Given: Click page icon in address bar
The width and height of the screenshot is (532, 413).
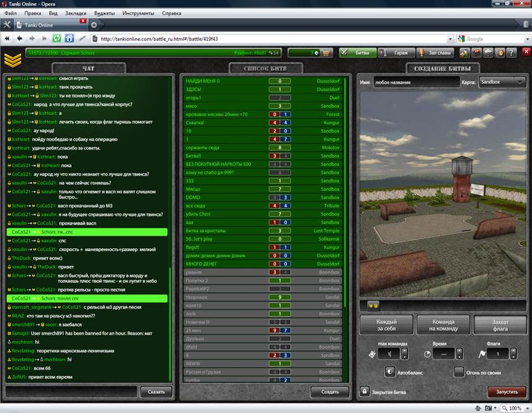Looking at the screenshot, I should coord(95,38).
